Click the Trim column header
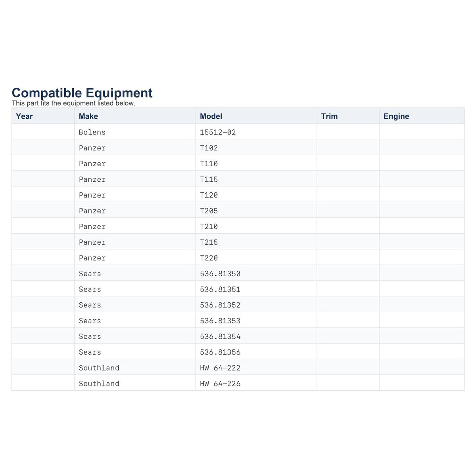 point(348,116)
